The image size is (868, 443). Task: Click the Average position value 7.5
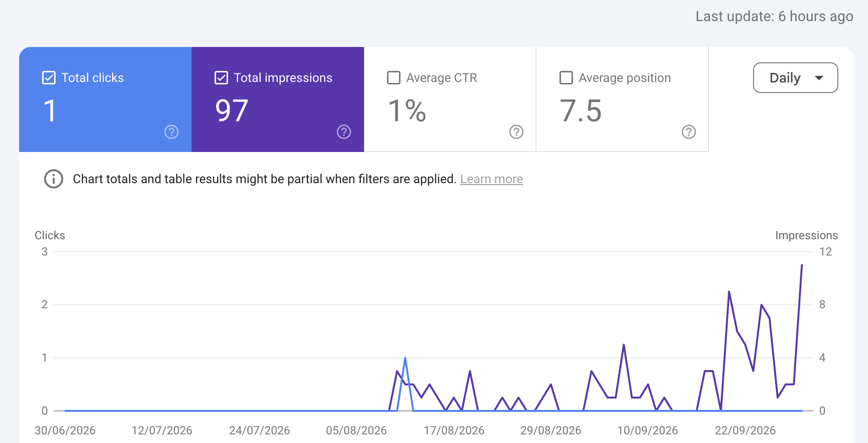(581, 111)
